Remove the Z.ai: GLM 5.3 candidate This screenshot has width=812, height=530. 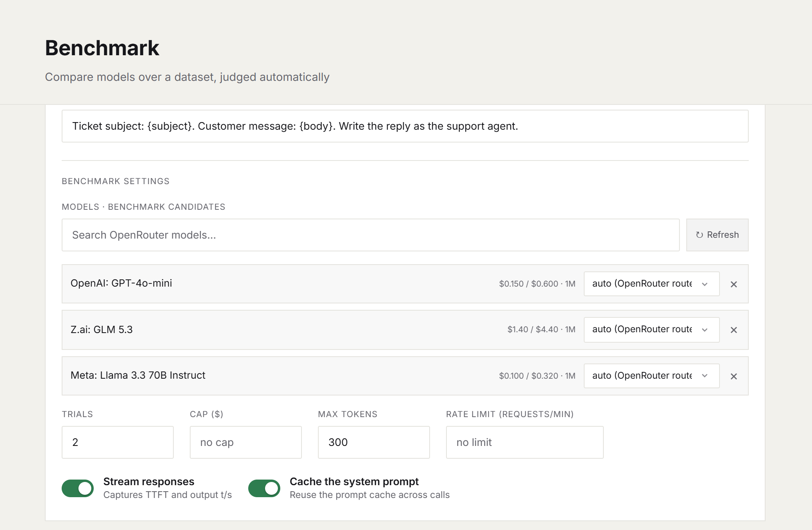coord(734,330)
